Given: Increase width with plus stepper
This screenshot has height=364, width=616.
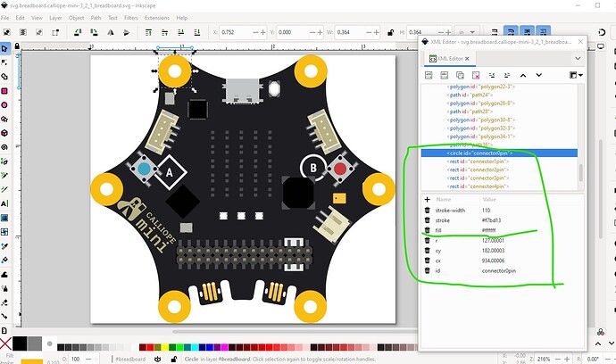Looking at the screenshot, I should pos(376,32).
